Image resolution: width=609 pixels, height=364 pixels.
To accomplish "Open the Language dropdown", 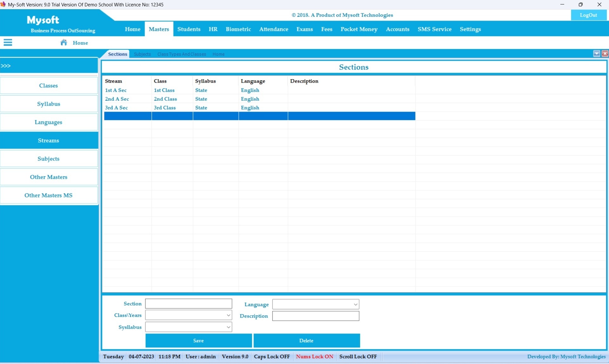I will [x=355, y=305].
